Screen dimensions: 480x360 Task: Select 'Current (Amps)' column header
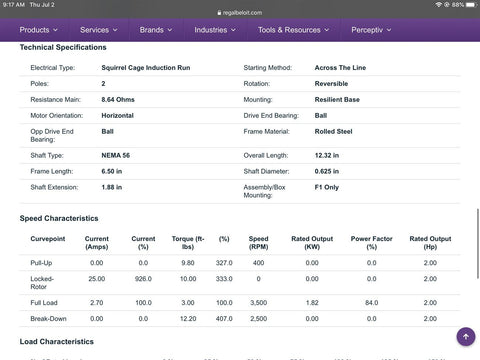[x=97, y=243]
